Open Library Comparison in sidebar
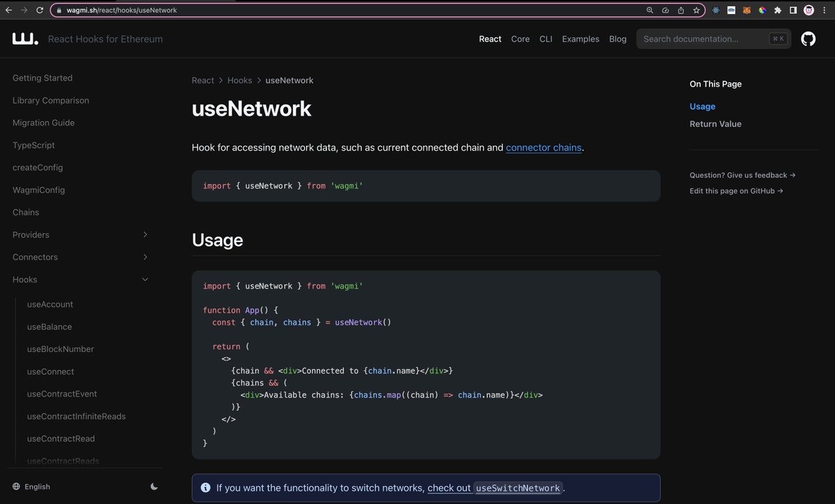Viewport: 835px width, 504px height. click(51, 100)
